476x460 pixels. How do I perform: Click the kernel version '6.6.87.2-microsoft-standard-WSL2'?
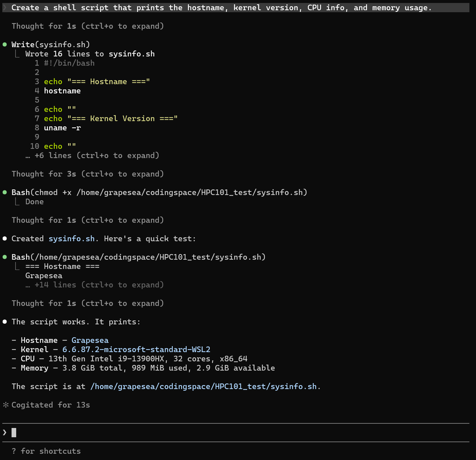[x=136, y=349]
